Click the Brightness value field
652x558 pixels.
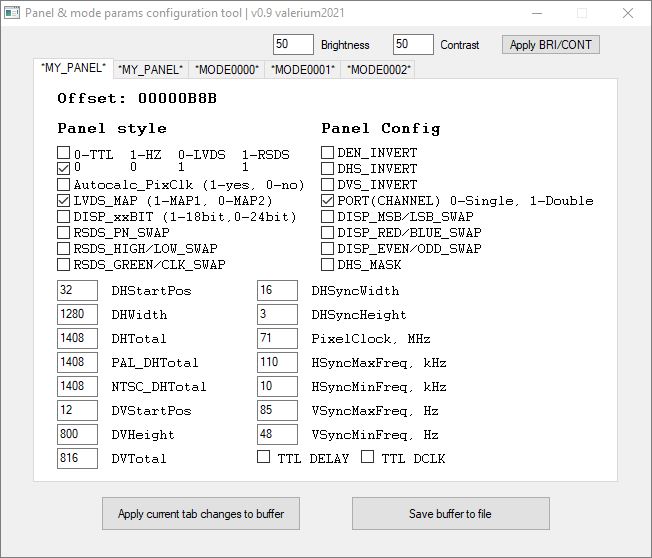point(293,45)
